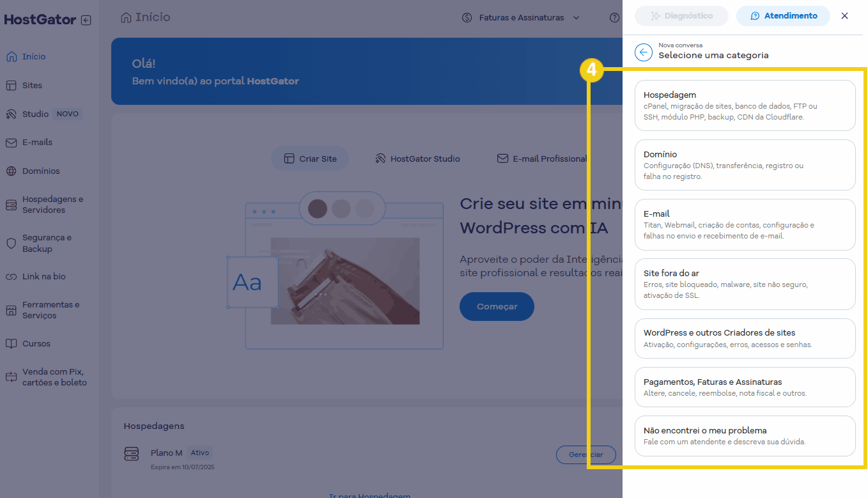Screen dimensions: 868x498
Task: Open Início in the sidebar menu
Action: (34, 56)
